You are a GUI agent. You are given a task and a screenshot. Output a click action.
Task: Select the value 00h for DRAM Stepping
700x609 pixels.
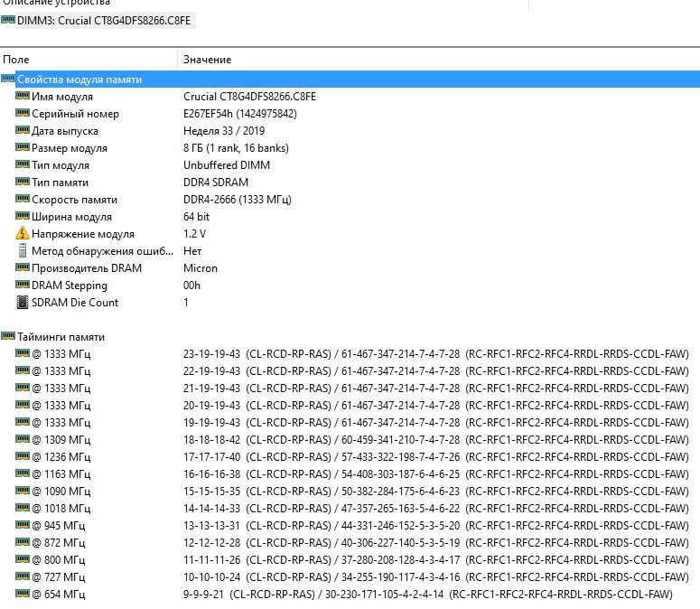(x=191, y=286)
